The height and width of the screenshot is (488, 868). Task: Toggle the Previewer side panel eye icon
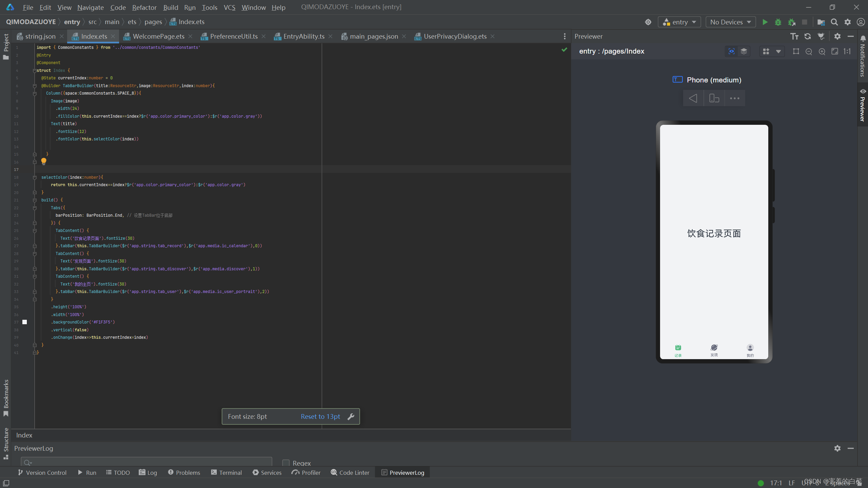point(863,91)
